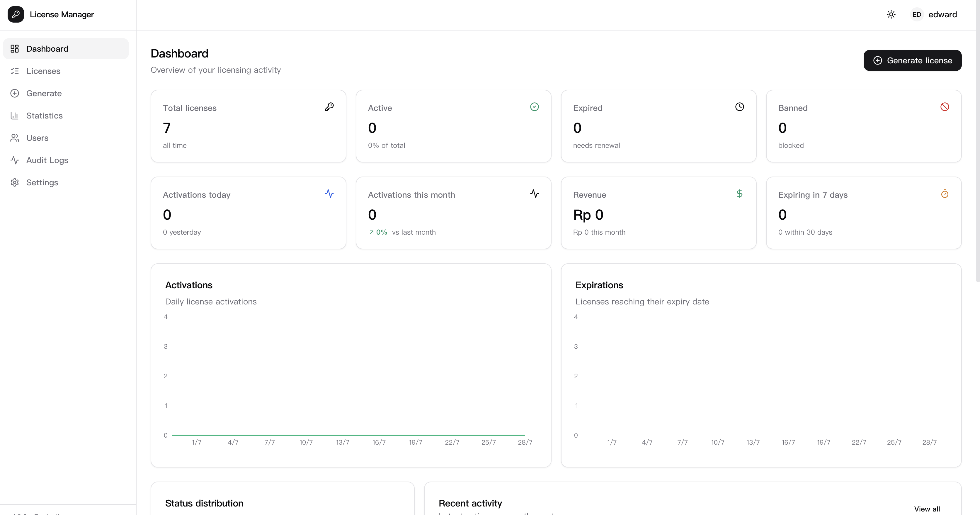This screenshot has width=980, height=515.
Task: Open Audit Logs from sidebar
Action: (66, 160)
